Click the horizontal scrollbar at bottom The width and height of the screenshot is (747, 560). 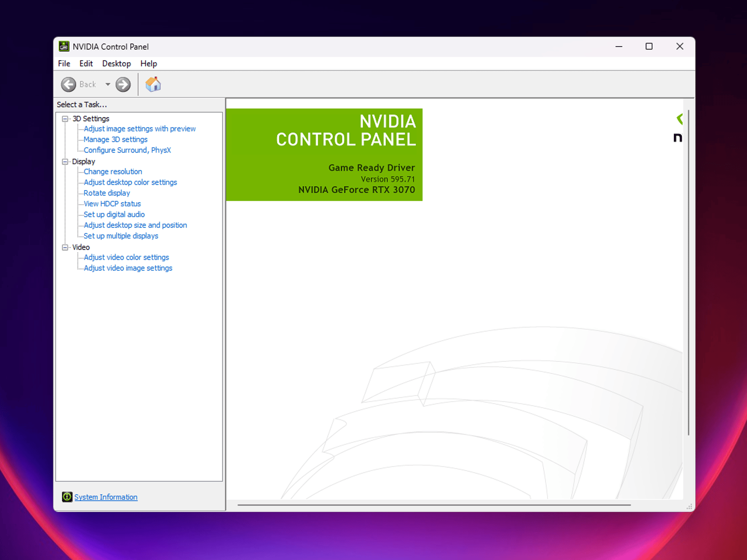click(x=434, y=505)
